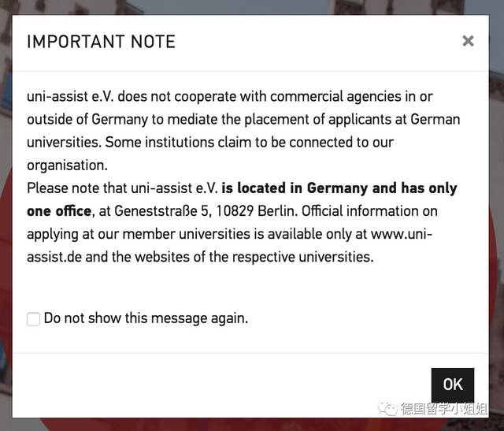
Task: Close the Important Note dialog with X
Action: [468, 41]
